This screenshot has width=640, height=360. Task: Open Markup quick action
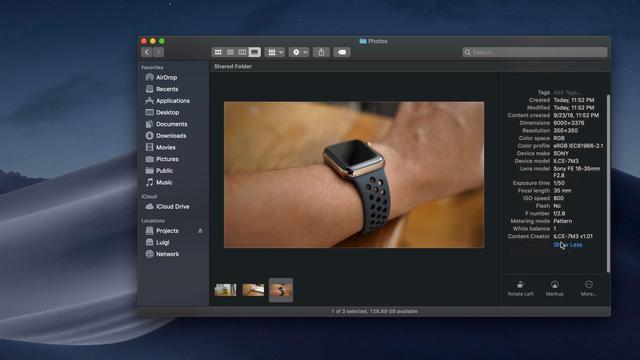[x=554, y=288]
